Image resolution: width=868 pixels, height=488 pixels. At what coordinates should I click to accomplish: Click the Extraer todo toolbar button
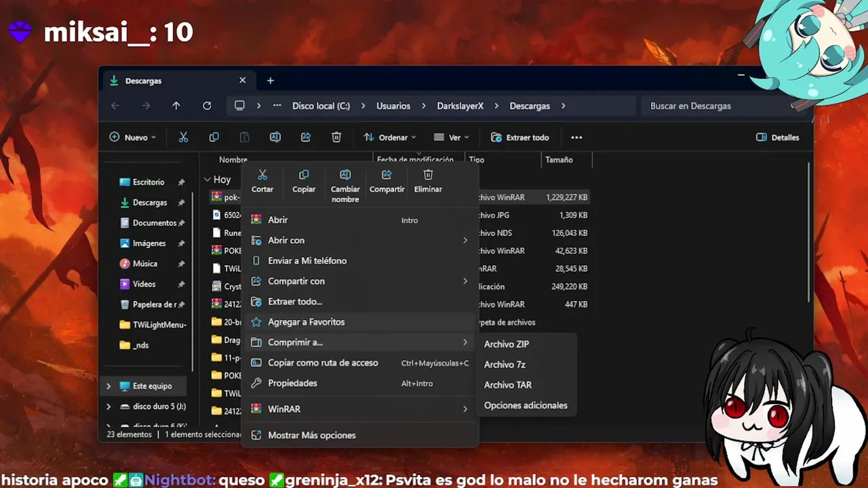[520, 137]
